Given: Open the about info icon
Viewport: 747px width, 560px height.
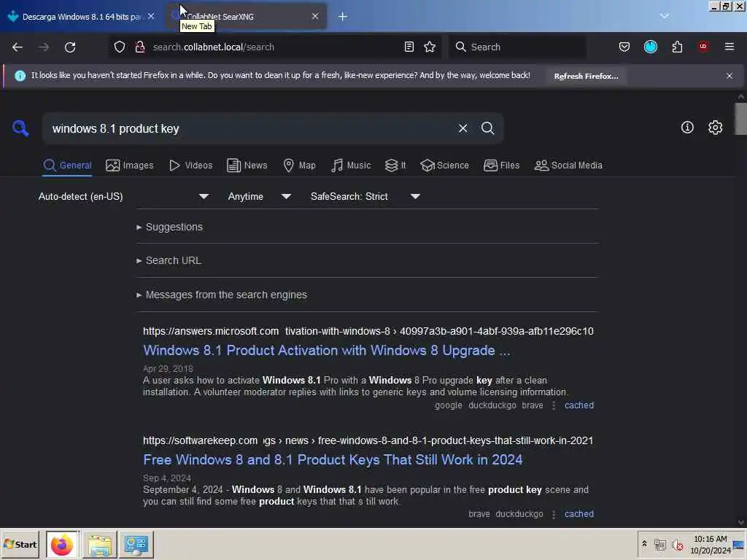Looking at the screenshot, I should point(687,127).
